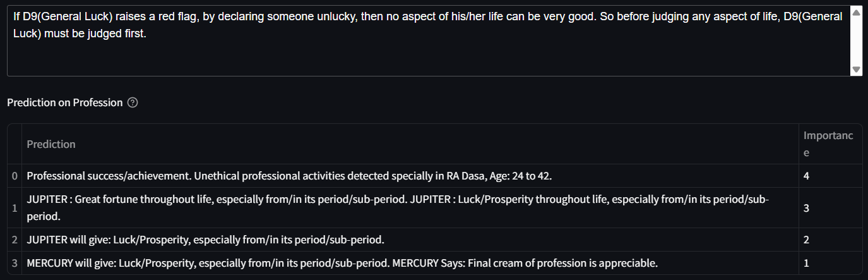Click the importance value 2 cell
The width and height of the screenshot is (868, 280).
pos(829,240)
